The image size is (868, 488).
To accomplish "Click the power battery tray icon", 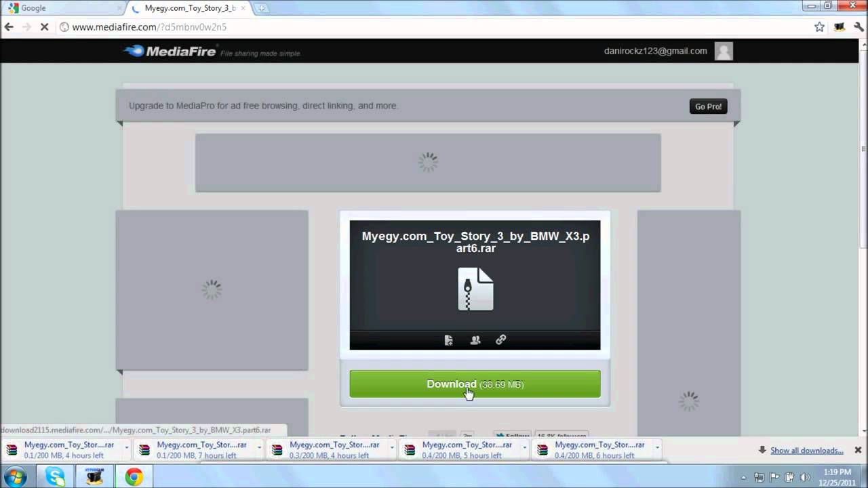I will tap(789, 477).
